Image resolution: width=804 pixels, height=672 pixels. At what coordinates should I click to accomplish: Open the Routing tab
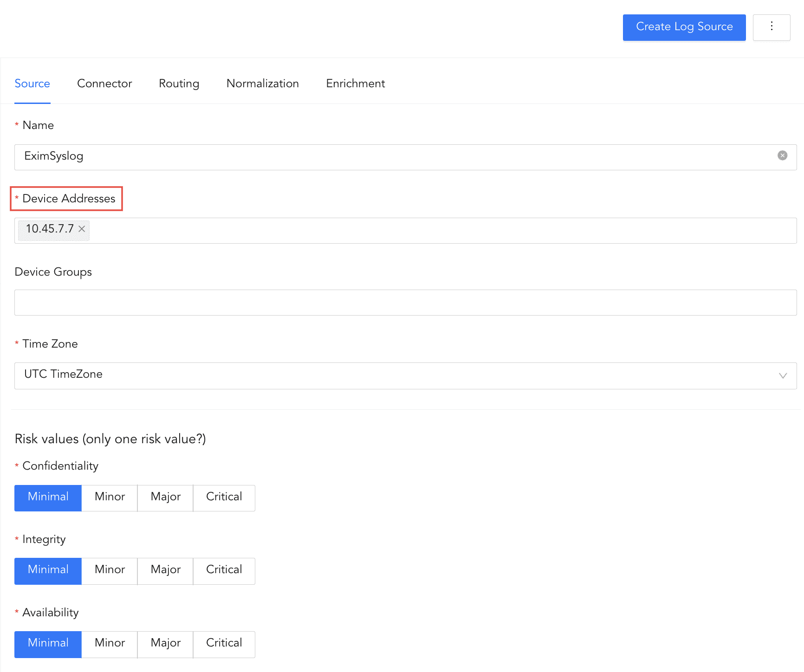pos(179,84)
